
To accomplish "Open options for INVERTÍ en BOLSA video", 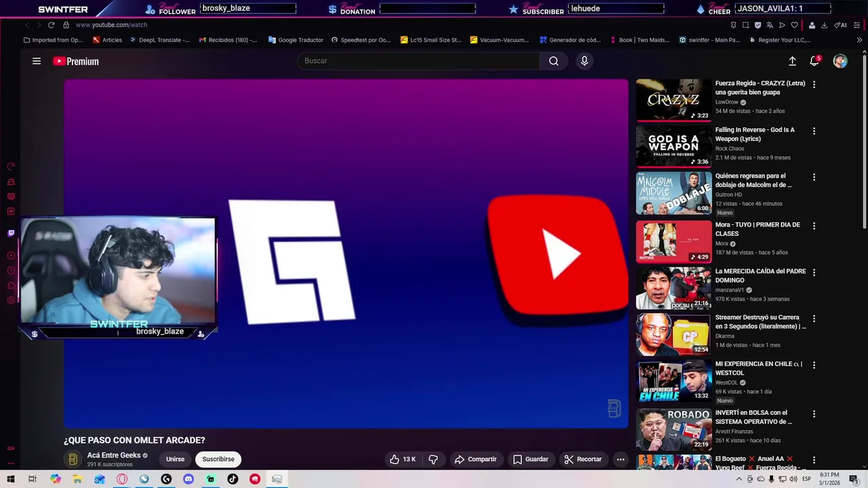I will pyautogui.click(x=814, y=413).
